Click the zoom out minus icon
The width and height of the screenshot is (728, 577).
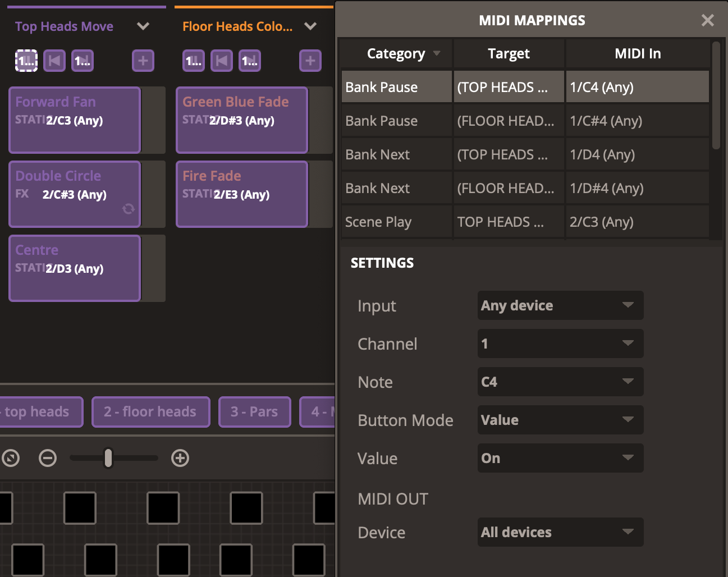[48, 459]
